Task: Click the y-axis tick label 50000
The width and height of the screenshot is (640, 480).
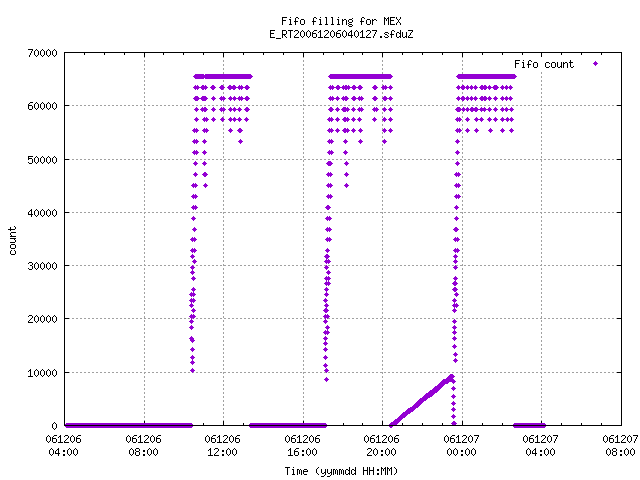Action: point(42,160)
